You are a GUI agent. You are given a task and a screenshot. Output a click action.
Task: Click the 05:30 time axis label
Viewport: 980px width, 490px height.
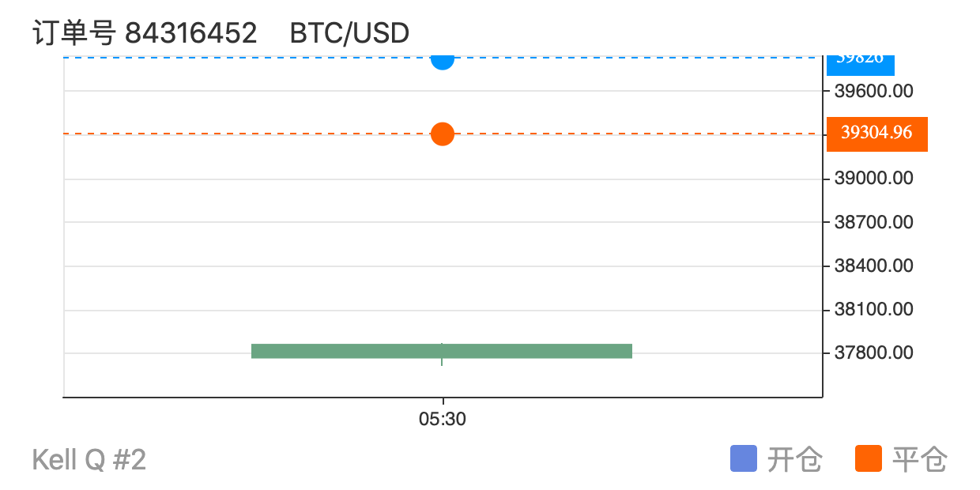click(443, 420)
